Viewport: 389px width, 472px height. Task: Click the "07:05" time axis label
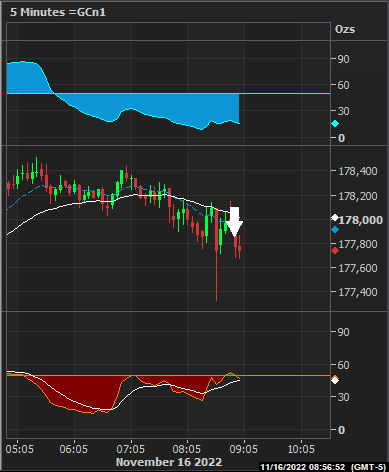point(130,449)
